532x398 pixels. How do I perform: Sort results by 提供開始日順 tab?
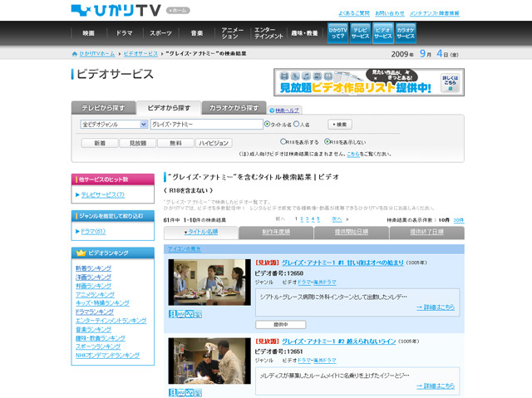pyautogui.click(x=351, y=232)
